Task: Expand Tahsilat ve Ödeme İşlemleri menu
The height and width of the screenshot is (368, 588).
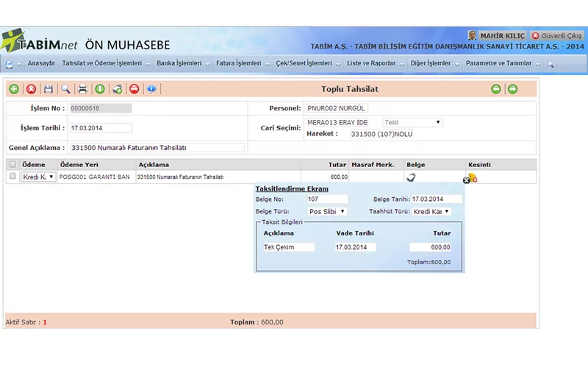Action: click(x=106, y=63)
